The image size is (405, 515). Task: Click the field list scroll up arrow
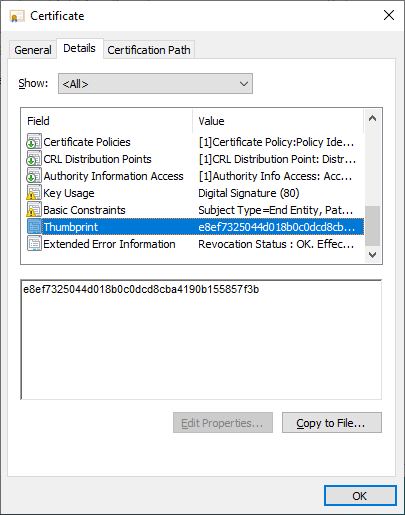point(373,118)
